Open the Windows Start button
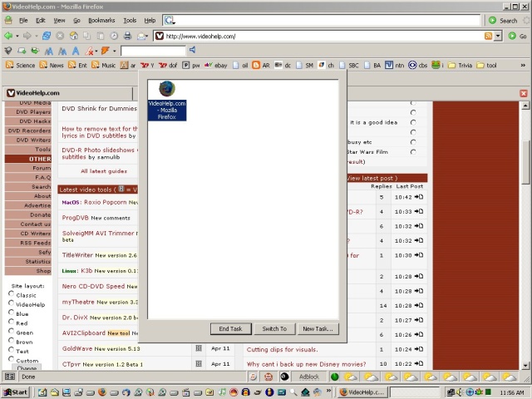The image size is (532, 399). tap(15, 392)
